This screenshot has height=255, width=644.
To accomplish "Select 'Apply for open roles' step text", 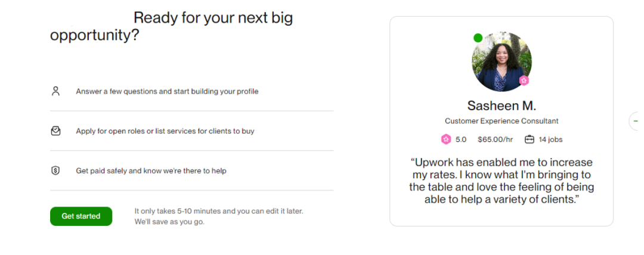I will click(x=165, y=131).
